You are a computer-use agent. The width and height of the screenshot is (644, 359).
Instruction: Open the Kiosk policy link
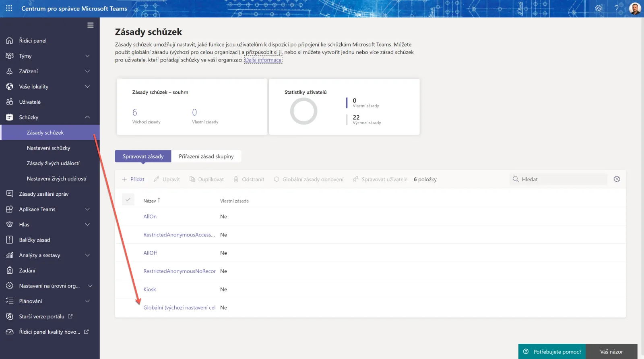pos(150,289)
